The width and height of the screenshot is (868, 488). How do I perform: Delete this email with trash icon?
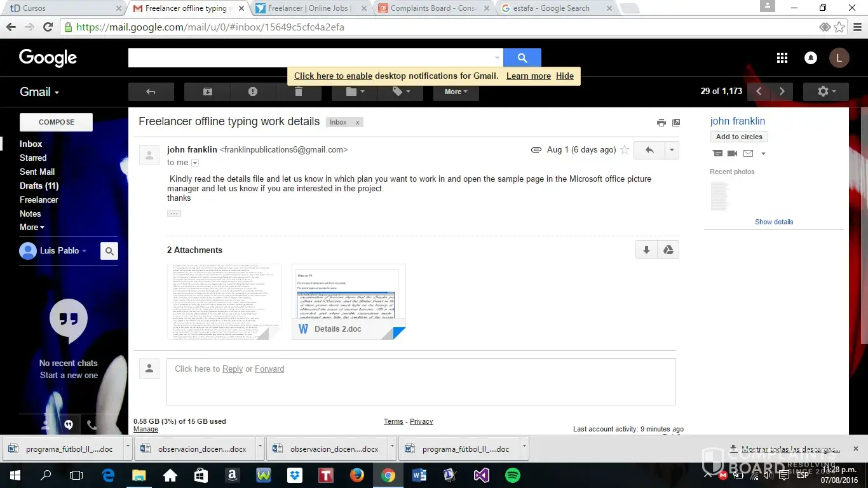[299, 91]
